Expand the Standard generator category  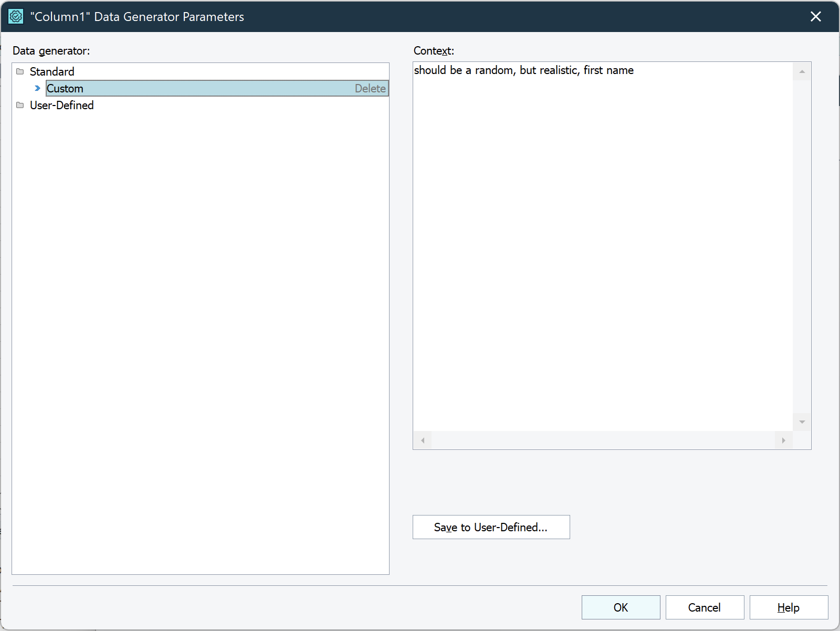click(x=51, y=71)
